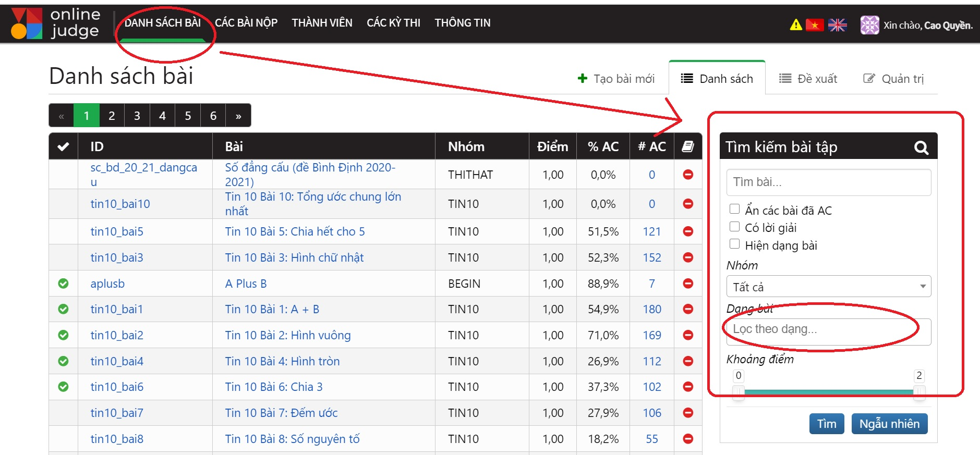
Task: Click the green solved checkmark for tin10_bai6
Action: tap(63, 387)
